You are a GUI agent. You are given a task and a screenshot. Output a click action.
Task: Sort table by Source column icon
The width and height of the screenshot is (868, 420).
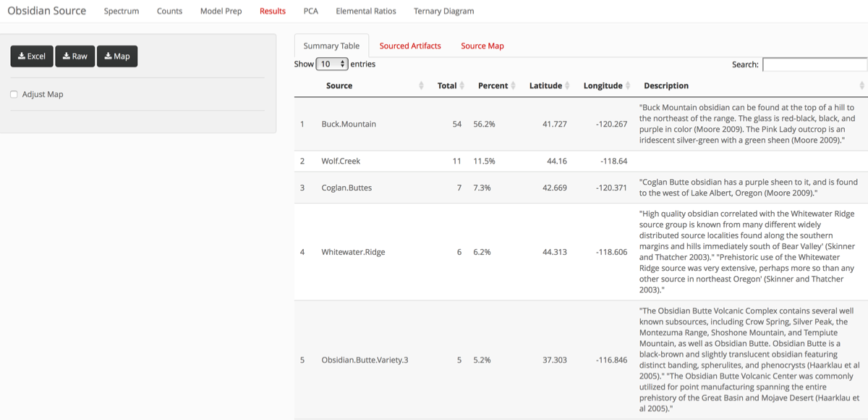coord(422,86)
